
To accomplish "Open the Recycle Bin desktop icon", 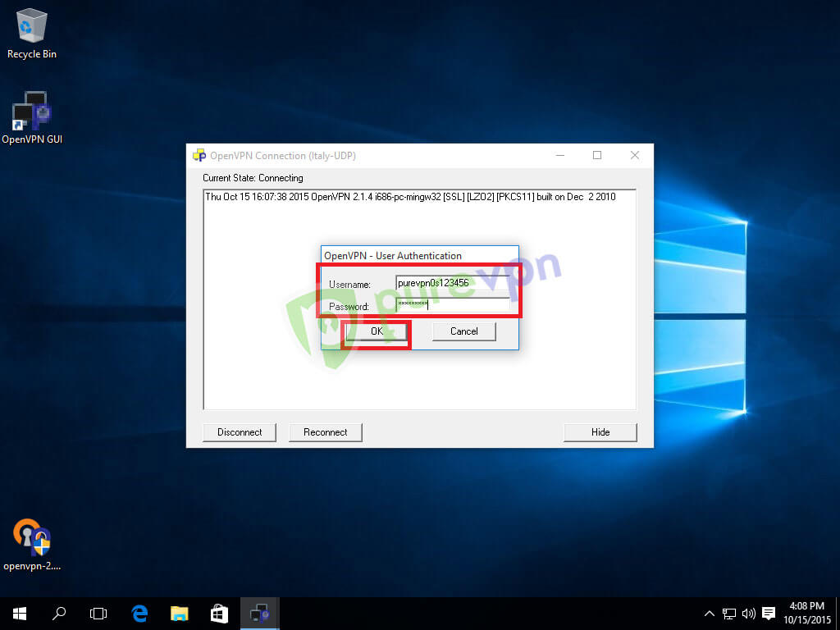I will pyautogui.click(x=32, y=33).
